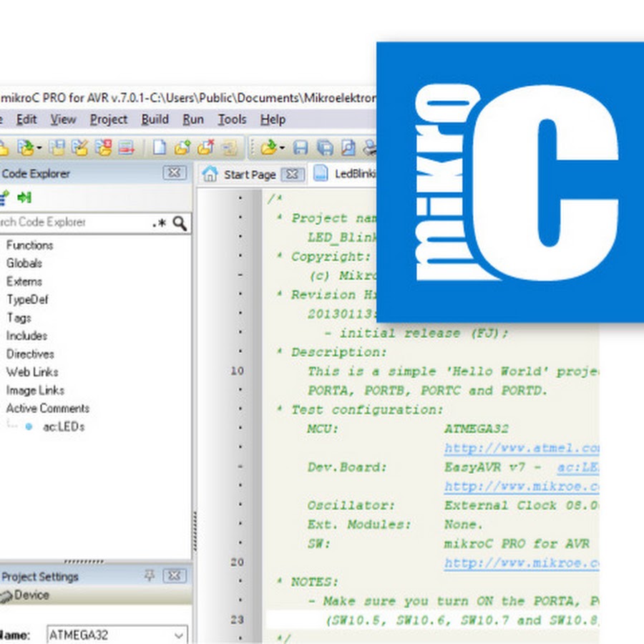The image size is (644, 644).
Task: Click the Save Project toolbar icon
Action: [x=57, y=147]
